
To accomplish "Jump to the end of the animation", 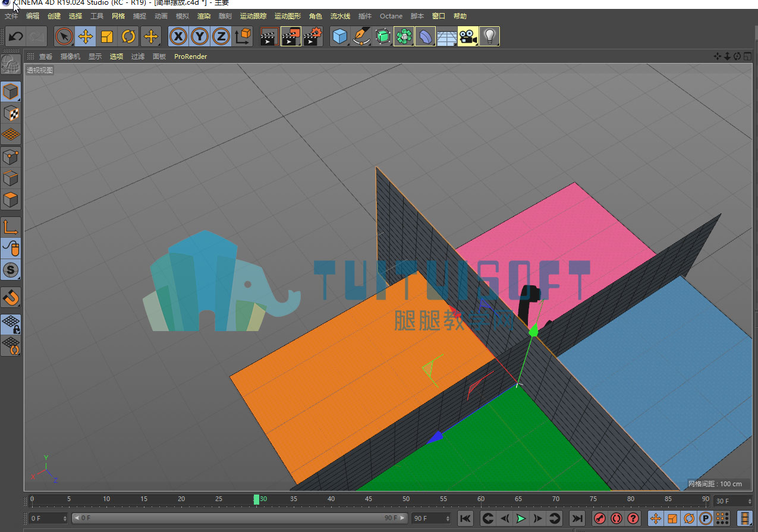I will (577, 518).
